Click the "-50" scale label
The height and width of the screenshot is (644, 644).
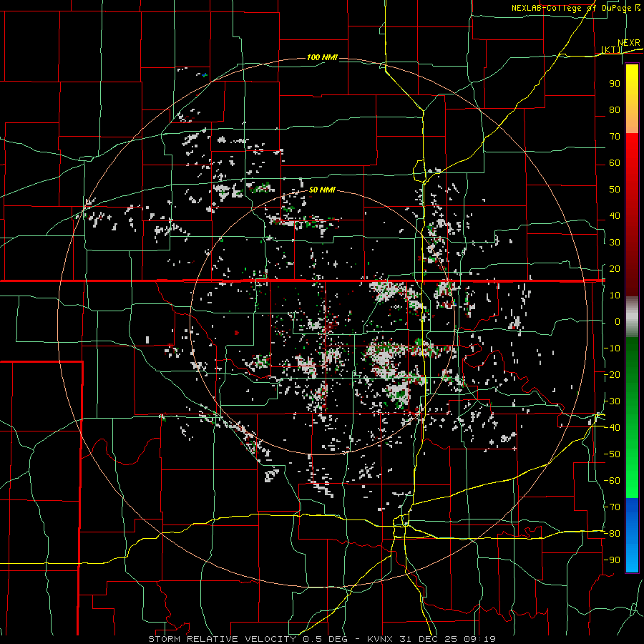pyautogui.click(x=612, y=454)
